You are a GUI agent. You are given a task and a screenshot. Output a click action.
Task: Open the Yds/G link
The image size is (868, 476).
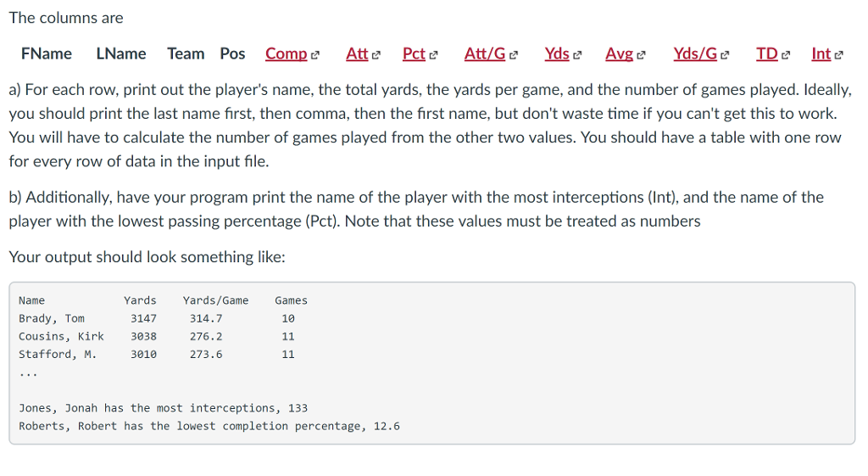[695, 53]
